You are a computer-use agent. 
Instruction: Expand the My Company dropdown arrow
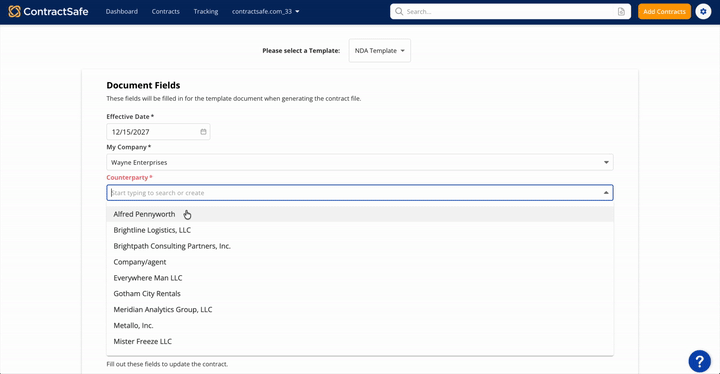tap(606, 162)
